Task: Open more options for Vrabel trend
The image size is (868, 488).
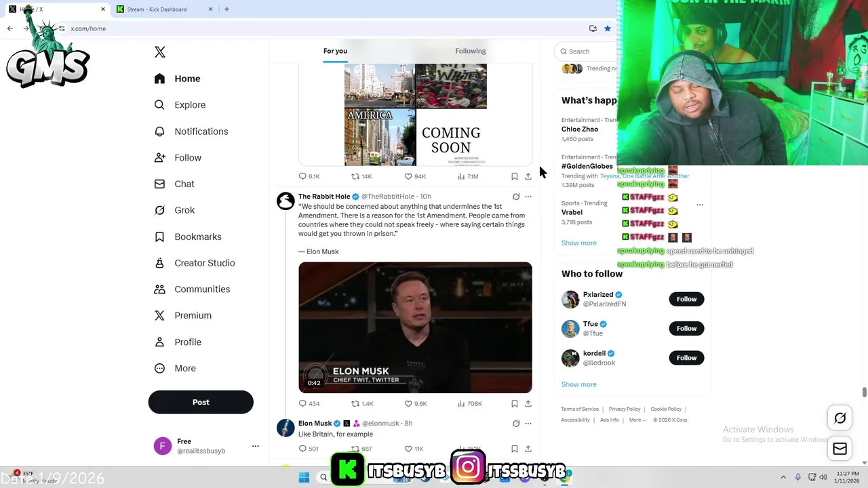Action: [700, 204]
